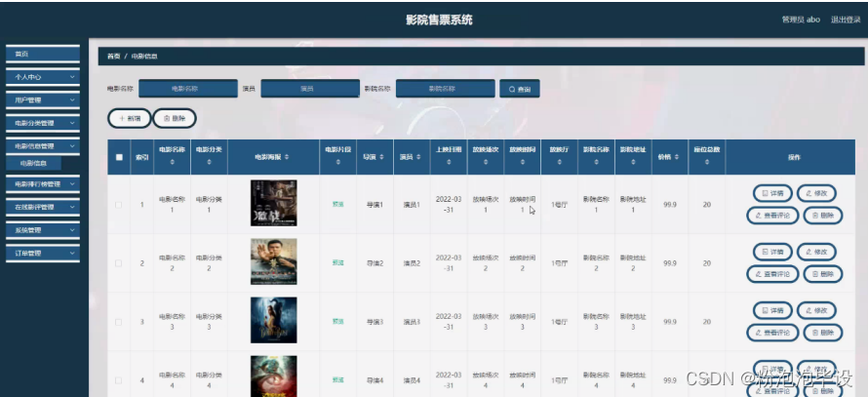Expand the 在线影评管理 sidebar menu

(x=43, y=207)
